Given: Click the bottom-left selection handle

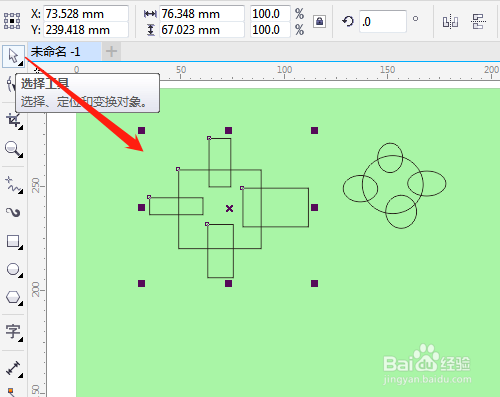Looking at the screenshot, I should point(141,284).
